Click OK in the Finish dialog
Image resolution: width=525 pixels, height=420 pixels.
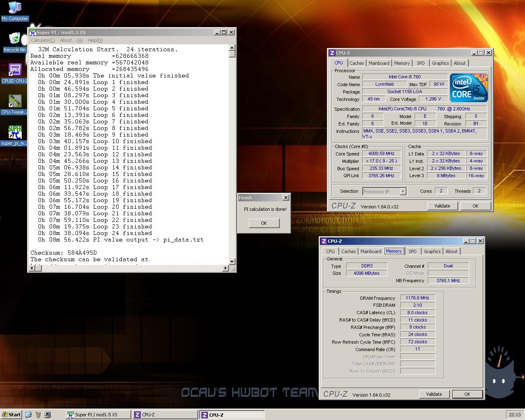(x=264, y=223)
